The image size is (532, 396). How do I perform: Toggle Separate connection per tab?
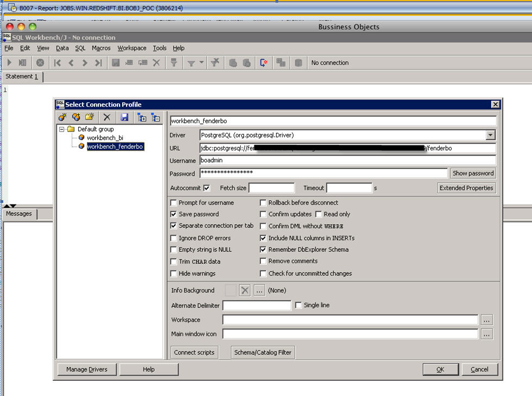point(173,226)
